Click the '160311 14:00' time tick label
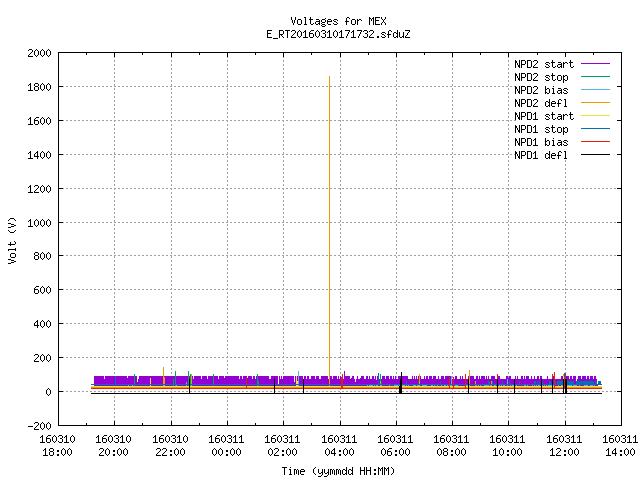 (x=620, y=446)
